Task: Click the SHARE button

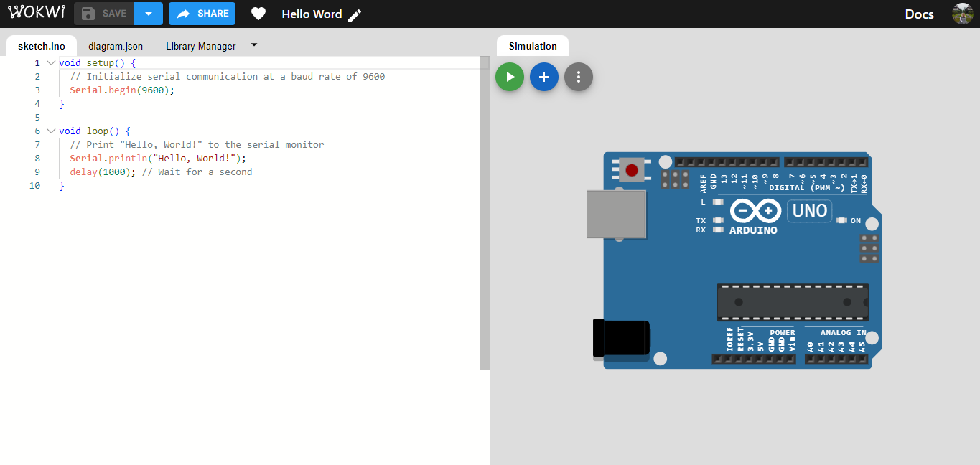Action: click(202, 14)
